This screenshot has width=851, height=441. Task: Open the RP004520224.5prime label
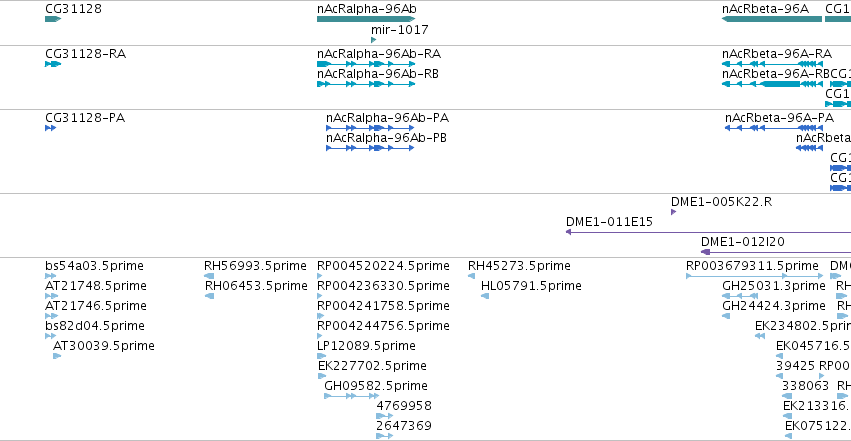point(383,266)
